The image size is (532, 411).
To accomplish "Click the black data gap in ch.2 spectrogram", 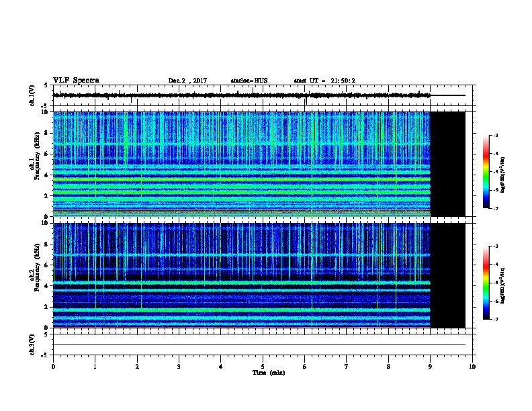I will click(448, 275).
